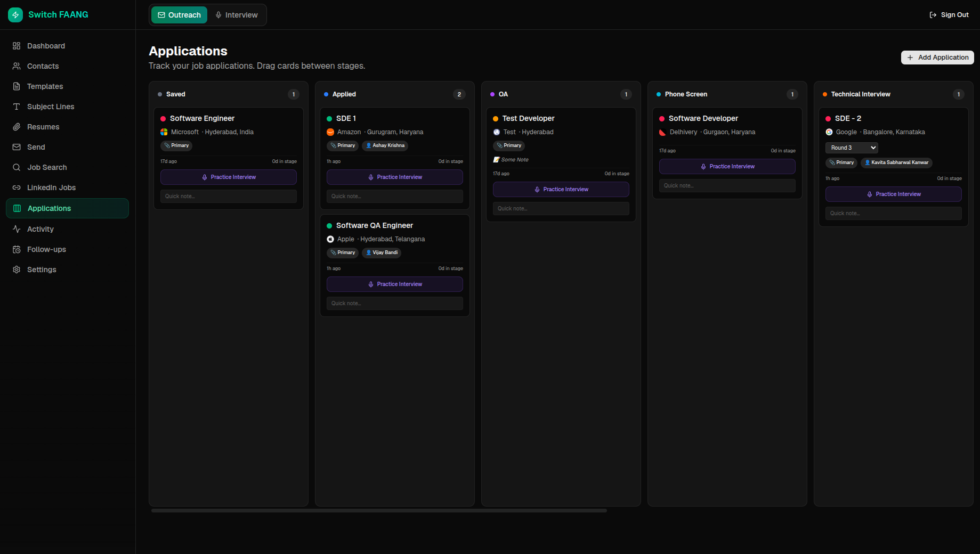The width and height of the screenshot is (980, 554).
Task: Click Add Application button
Action: pyautogui.click(x=937, y=58)
